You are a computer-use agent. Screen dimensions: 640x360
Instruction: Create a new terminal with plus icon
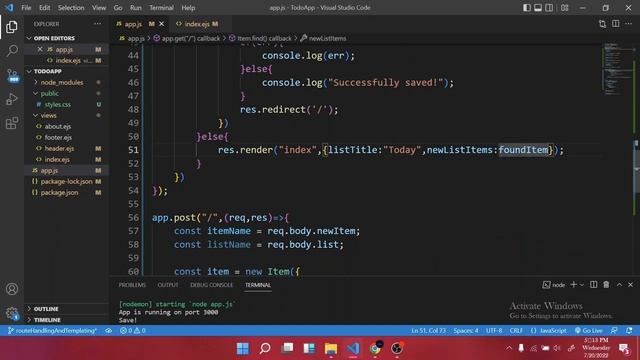pos(573,285)
